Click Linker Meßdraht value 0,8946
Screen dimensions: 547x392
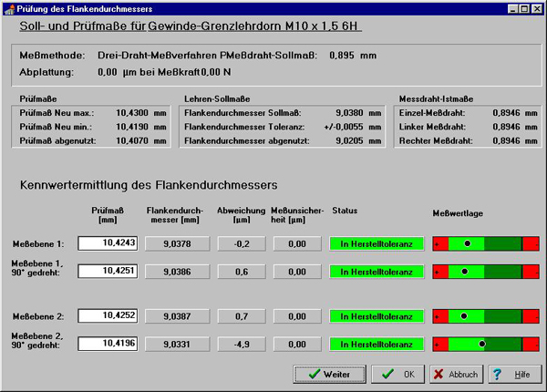(507, 127)
